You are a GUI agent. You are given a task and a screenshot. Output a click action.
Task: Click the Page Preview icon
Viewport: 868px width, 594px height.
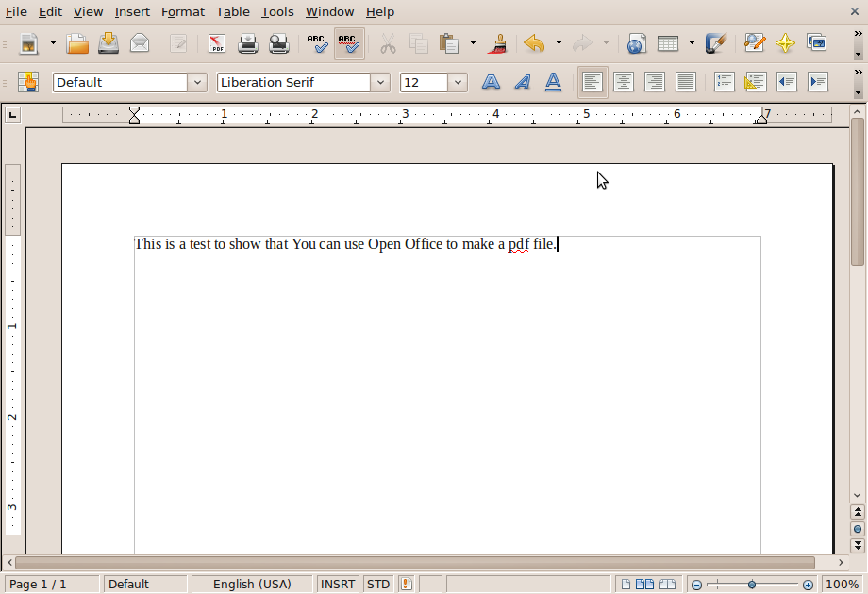278,43
